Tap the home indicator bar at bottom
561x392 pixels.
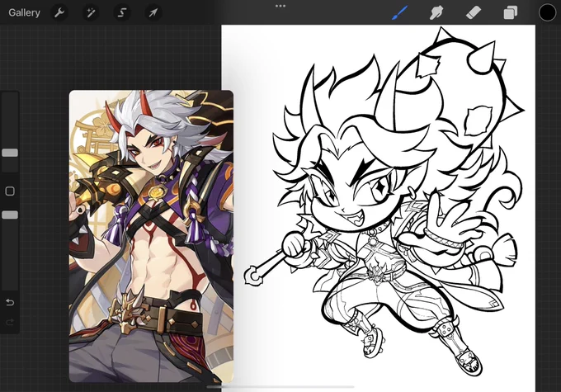[x=280, y=386]
